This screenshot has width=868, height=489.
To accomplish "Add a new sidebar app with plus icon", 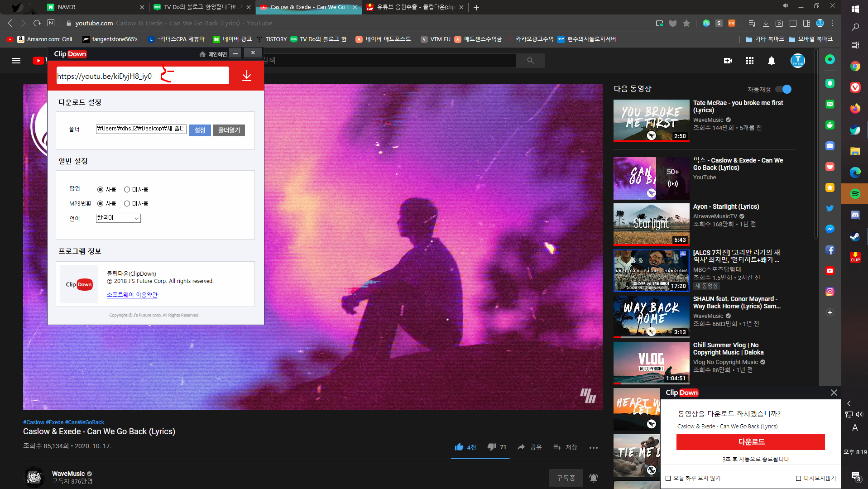I will 830,312.
